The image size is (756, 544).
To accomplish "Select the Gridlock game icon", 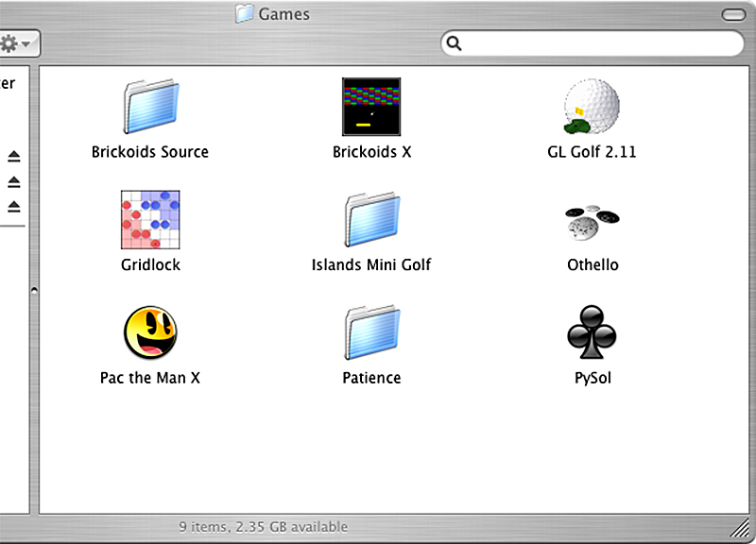I will point(150,219).
